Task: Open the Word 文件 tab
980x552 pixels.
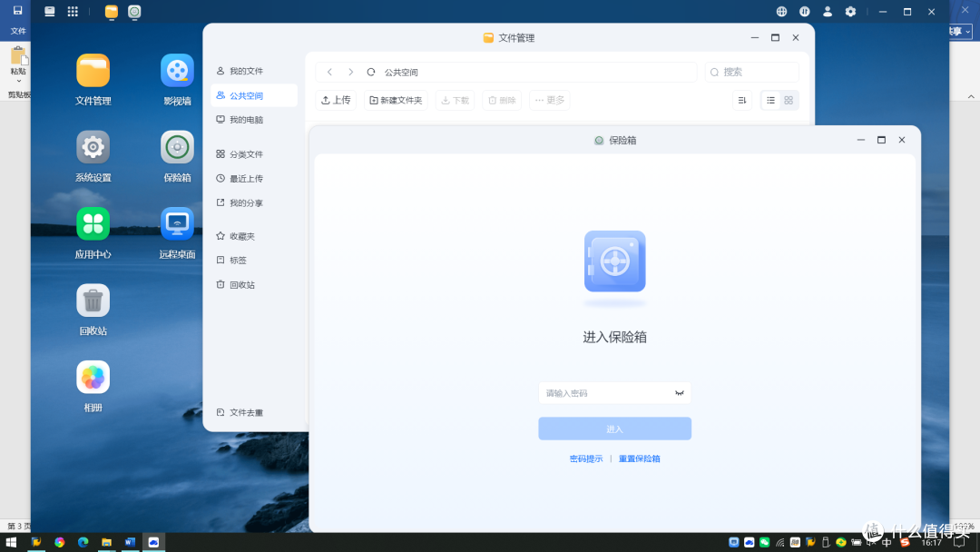Action: pyautogui.click(x=18, y=31)
